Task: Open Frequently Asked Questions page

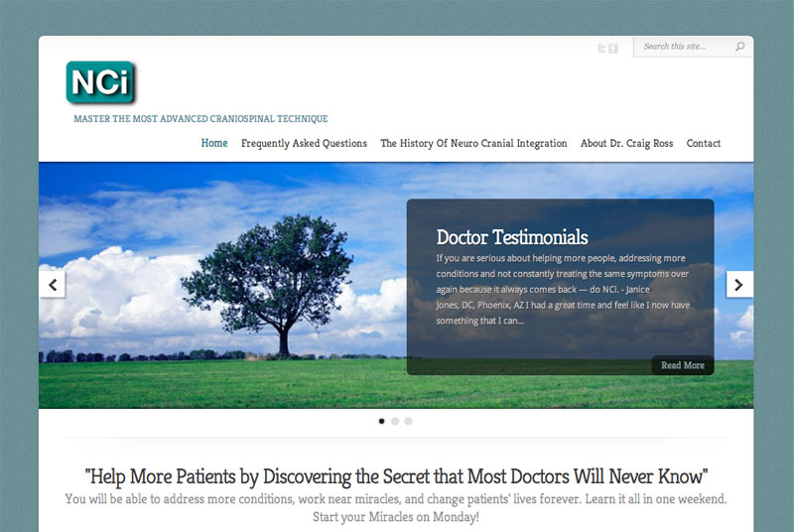Action: (x=304, y=143)
